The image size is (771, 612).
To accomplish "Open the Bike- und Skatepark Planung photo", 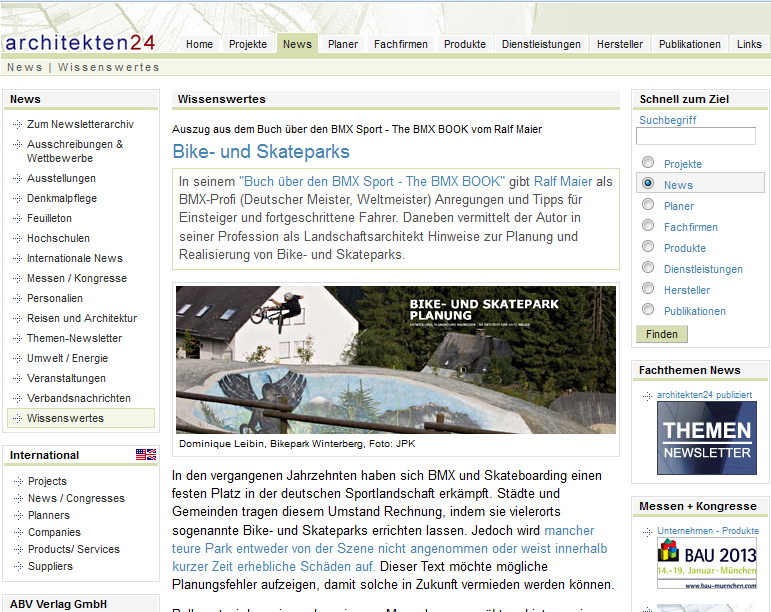I will [395, 361].
